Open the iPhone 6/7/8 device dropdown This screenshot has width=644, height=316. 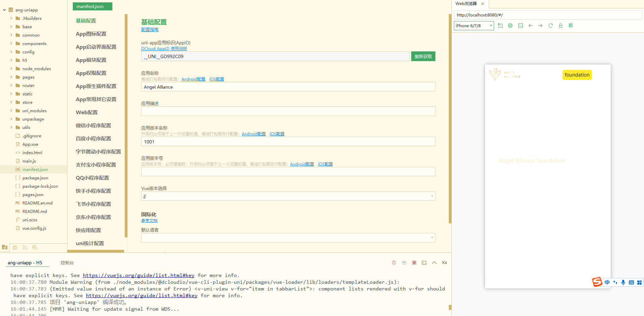click(x=474, y=26)
